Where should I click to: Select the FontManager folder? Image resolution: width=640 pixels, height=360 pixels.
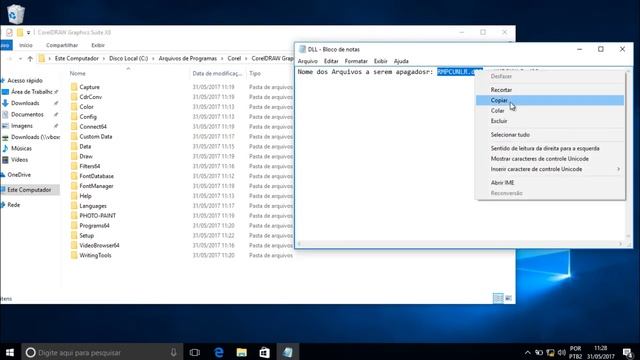tap(96, 186)
